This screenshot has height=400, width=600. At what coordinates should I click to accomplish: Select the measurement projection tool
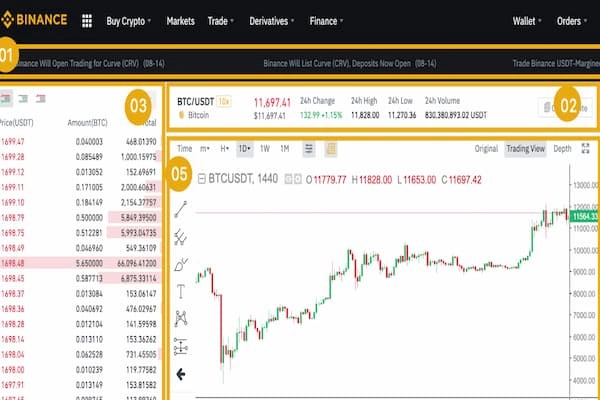coord(181,346)
